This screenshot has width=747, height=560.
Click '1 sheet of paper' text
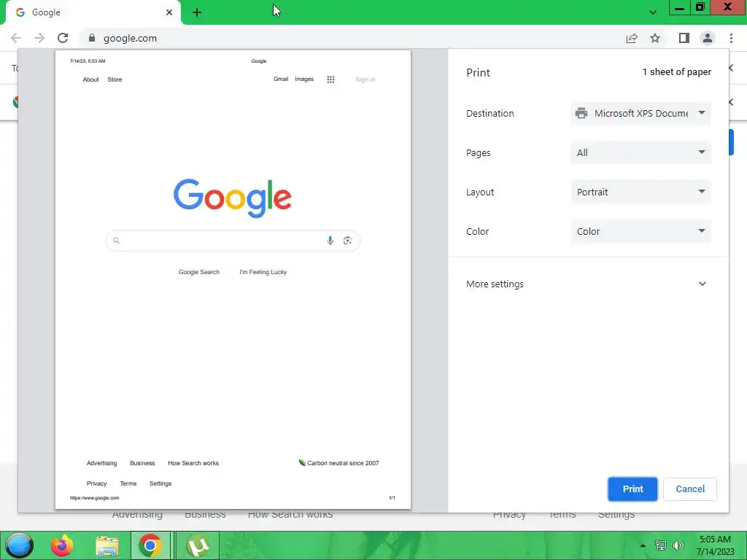click(676, 72)
